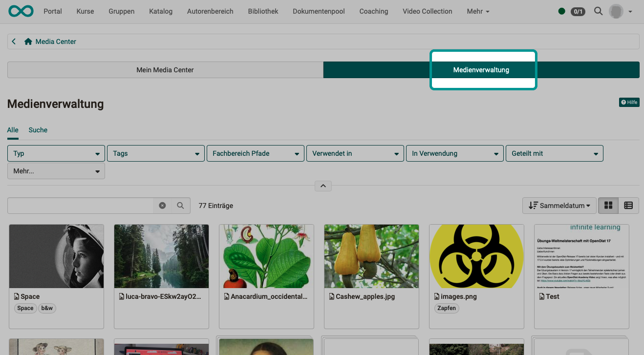The width and height of the screenshot is (644, 355).
Task: Collapse the filter bar with the chevron
Action: [322, 186]
